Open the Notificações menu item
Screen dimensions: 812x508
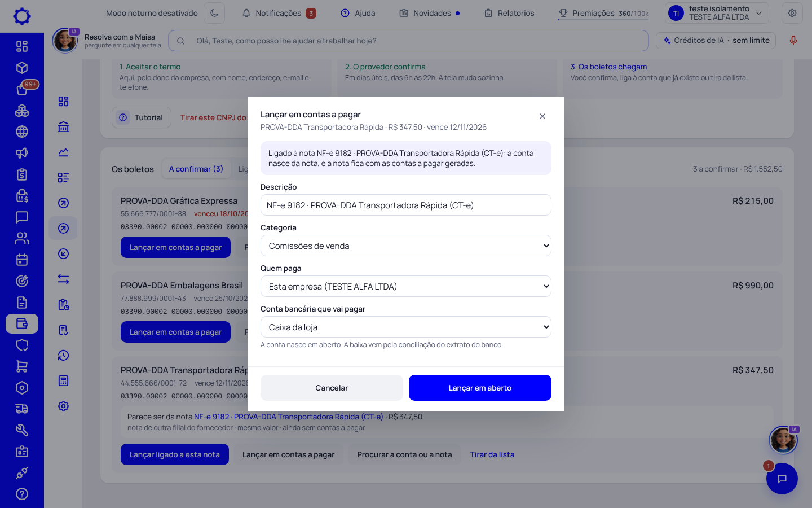click(x=279, y=13)
